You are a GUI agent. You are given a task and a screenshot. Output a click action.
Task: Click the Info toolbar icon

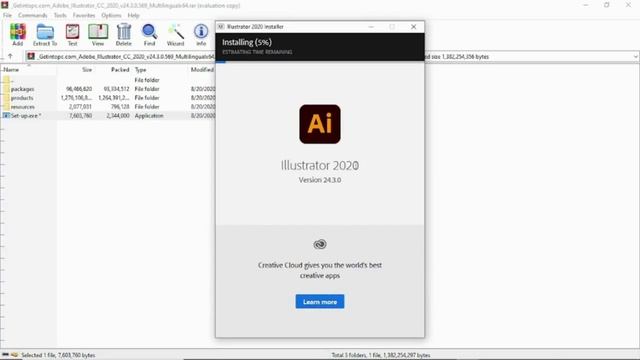201,31
